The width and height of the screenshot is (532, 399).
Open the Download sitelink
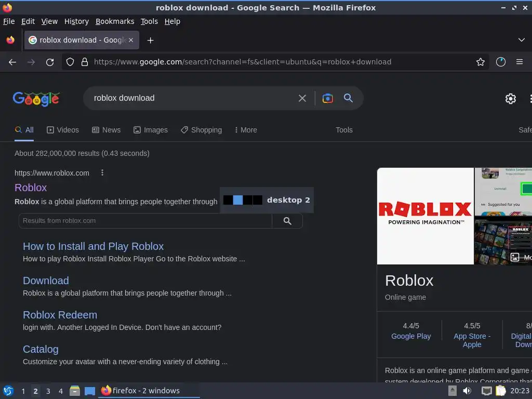tap(46, 281)
